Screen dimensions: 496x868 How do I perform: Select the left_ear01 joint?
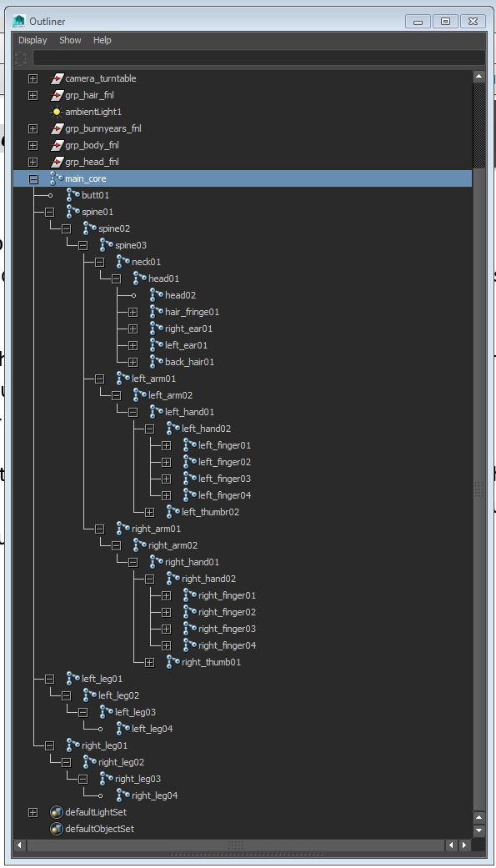(x=186, y=345)
